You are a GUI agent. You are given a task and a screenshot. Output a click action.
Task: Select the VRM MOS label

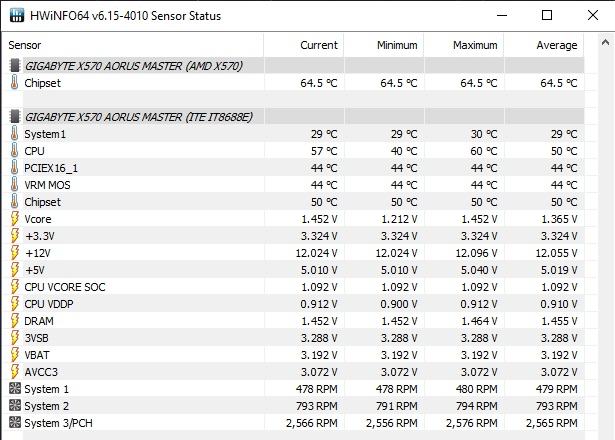(47, 185)
